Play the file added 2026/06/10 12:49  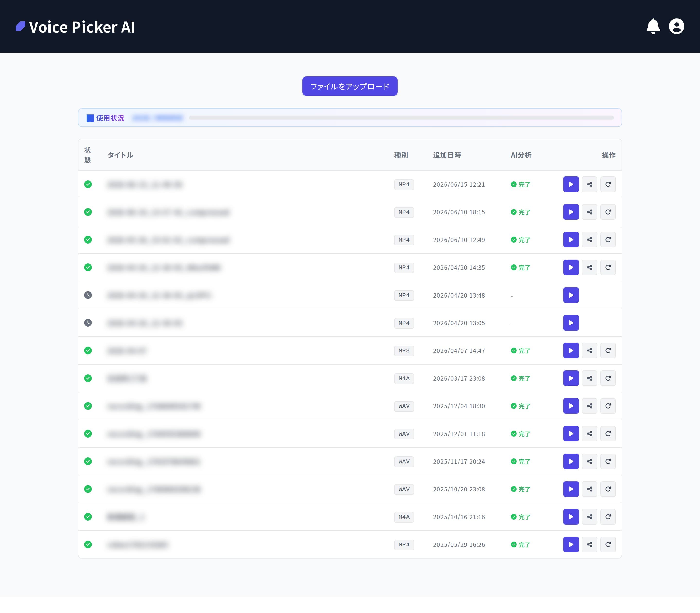pyautogui.click(x=571, y=240)
